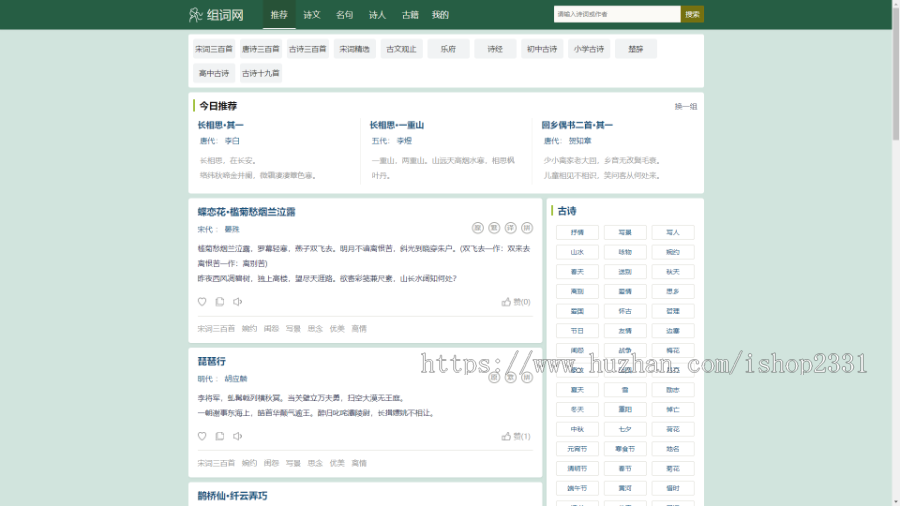900x506 pixels.
Task: Click 婉约 tag under 蝶恋花 poem
Action: 249,329
